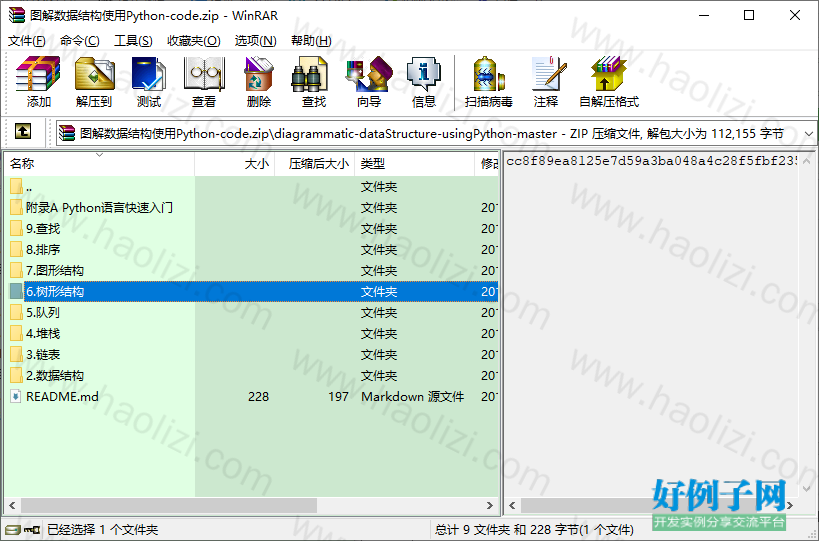Click the README.md packed size 197
Image resolution: width=819 pixels, height=541 pixels.
coord(338,396)
